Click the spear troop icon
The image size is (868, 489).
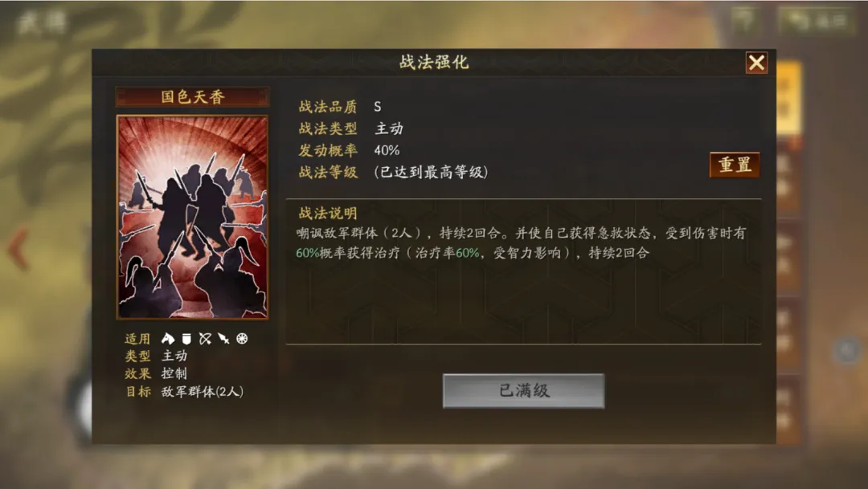[x=223, y=339]
